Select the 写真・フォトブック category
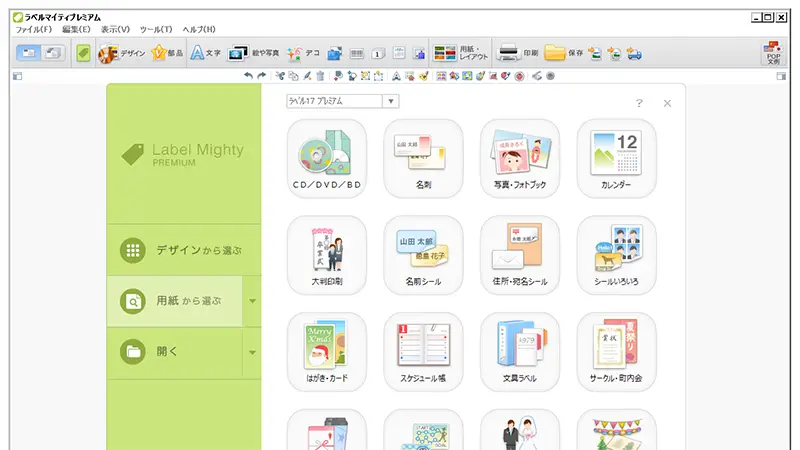800x450 pixels. click(x=520, y=159)
